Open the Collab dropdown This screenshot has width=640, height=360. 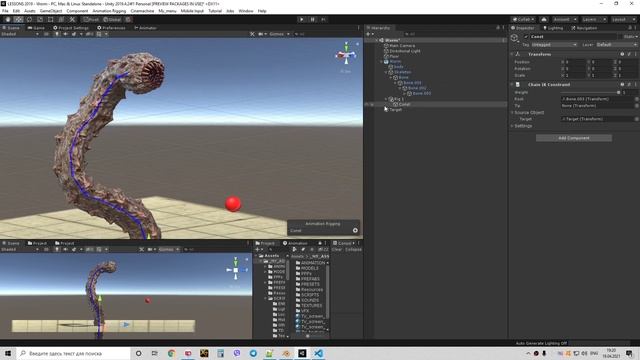point(523,20)
